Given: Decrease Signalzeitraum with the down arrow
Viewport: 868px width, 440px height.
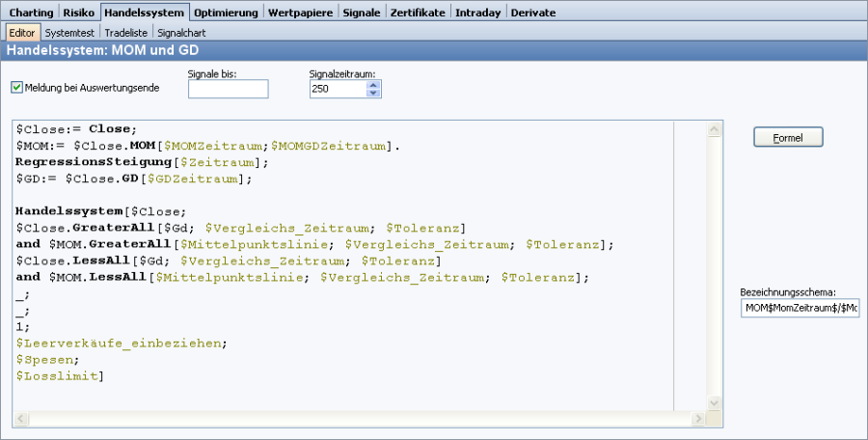Looking at the screenshot, I should click(x=374, y=94).
